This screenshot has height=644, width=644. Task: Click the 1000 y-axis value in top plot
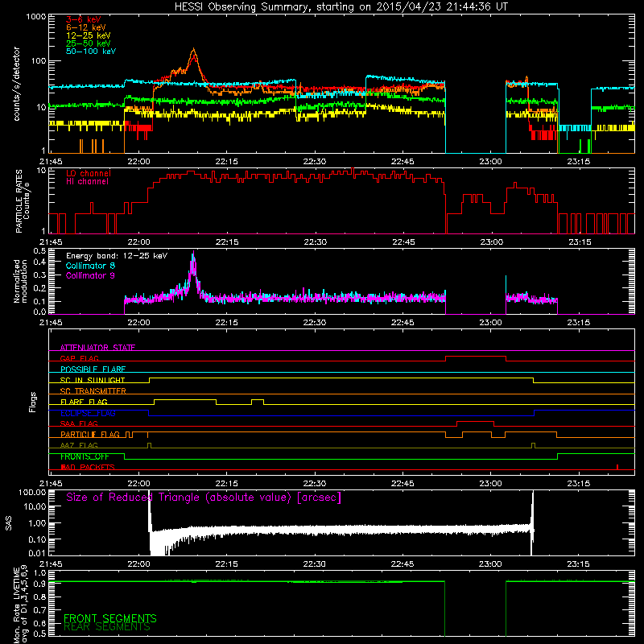point(36,17)
